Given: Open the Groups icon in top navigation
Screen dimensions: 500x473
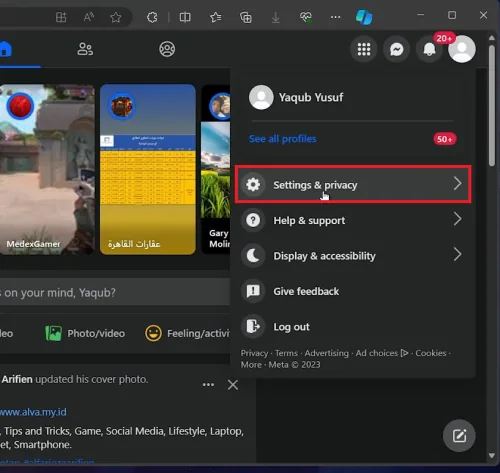Looking at the screenshot, I should click(x=167, y=49).
